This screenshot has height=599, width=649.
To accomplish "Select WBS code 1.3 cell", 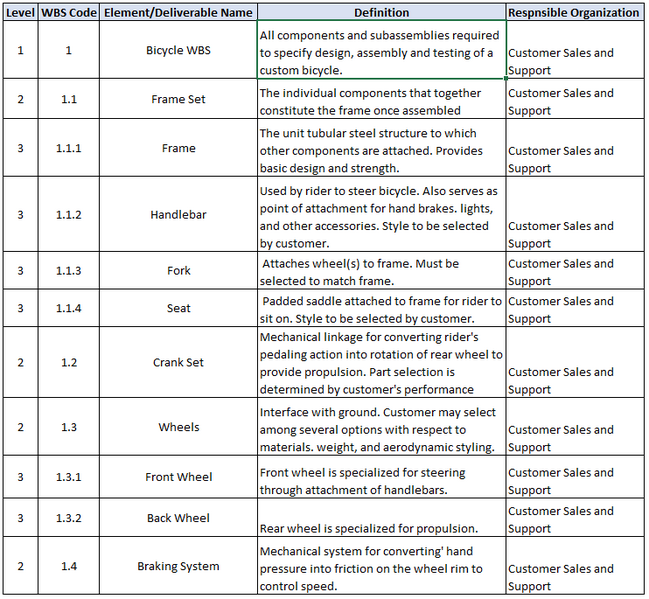I will click(69, 427).
